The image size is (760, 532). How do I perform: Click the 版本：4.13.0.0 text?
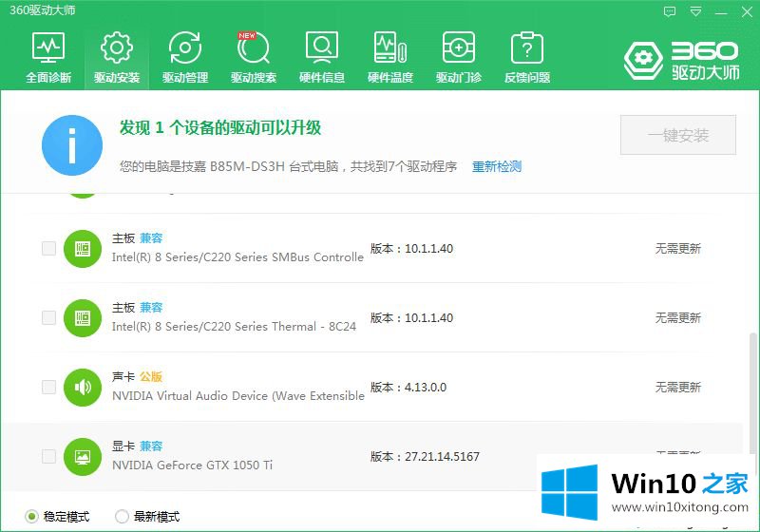pyautogui.click(x=408, y=388)
